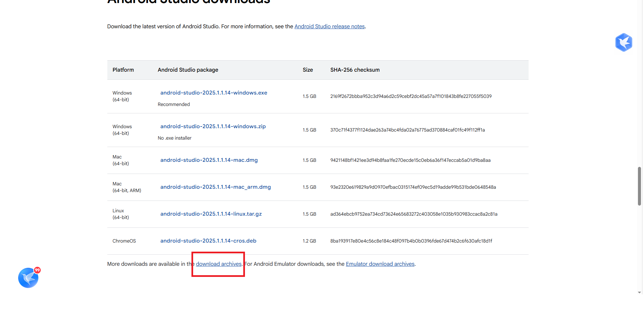644x326 pixels.
Task: Click the 1.5 GB size in the windows.exe row
Action: (x=309, y=96)
